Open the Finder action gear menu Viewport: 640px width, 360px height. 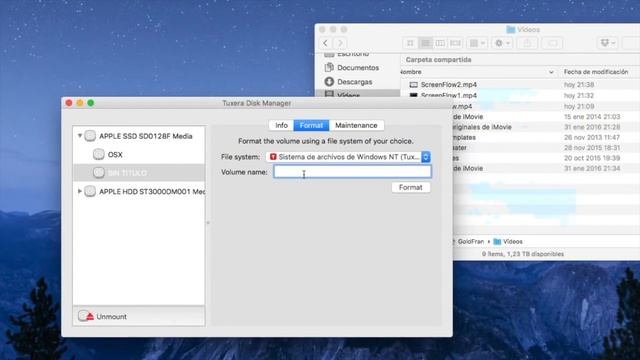click(x=502, y=43)
